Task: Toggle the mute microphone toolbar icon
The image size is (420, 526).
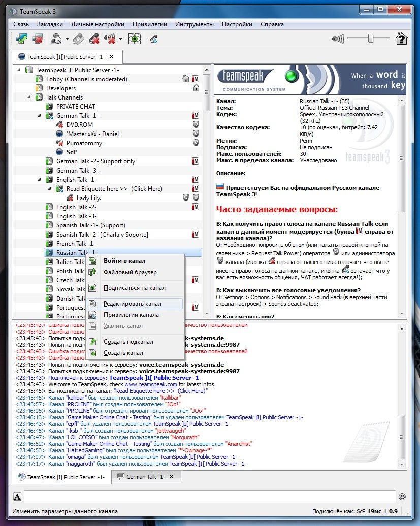Action: [94, 39]
